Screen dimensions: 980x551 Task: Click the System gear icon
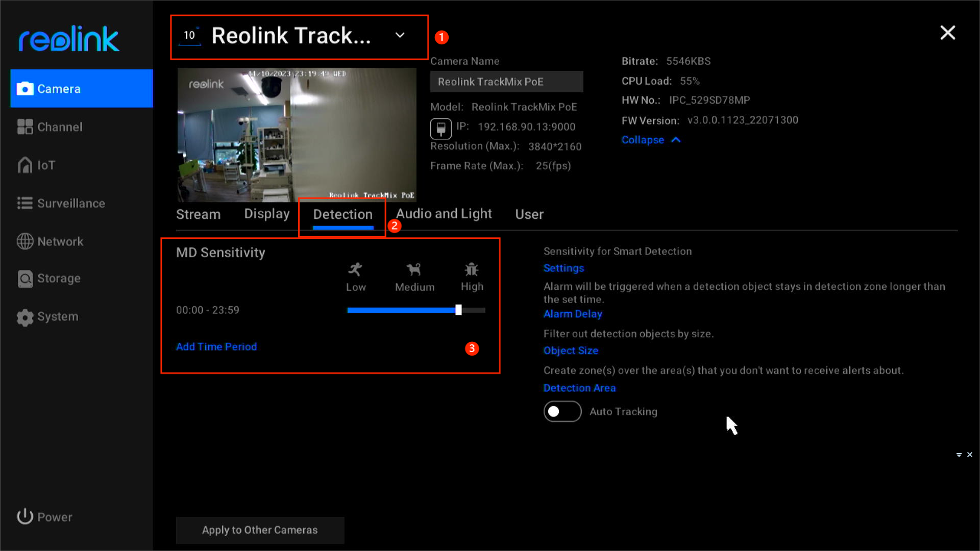click(x=24, y=317)
